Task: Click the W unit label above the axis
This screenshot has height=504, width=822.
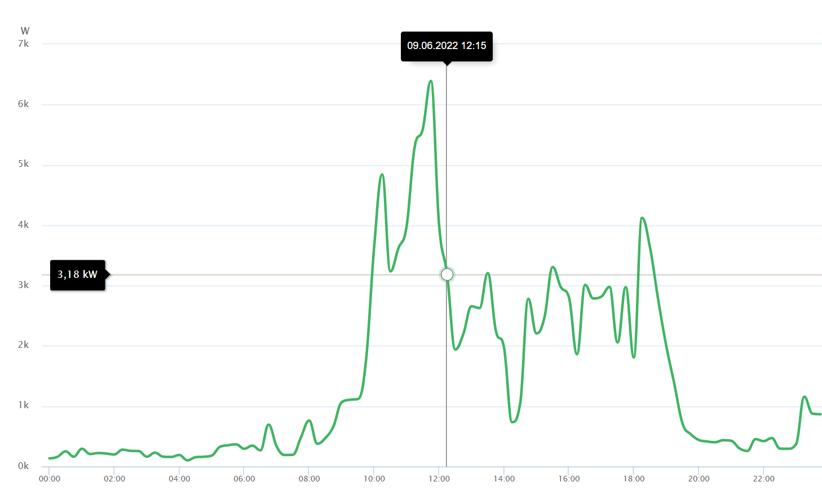Action: 25,31
